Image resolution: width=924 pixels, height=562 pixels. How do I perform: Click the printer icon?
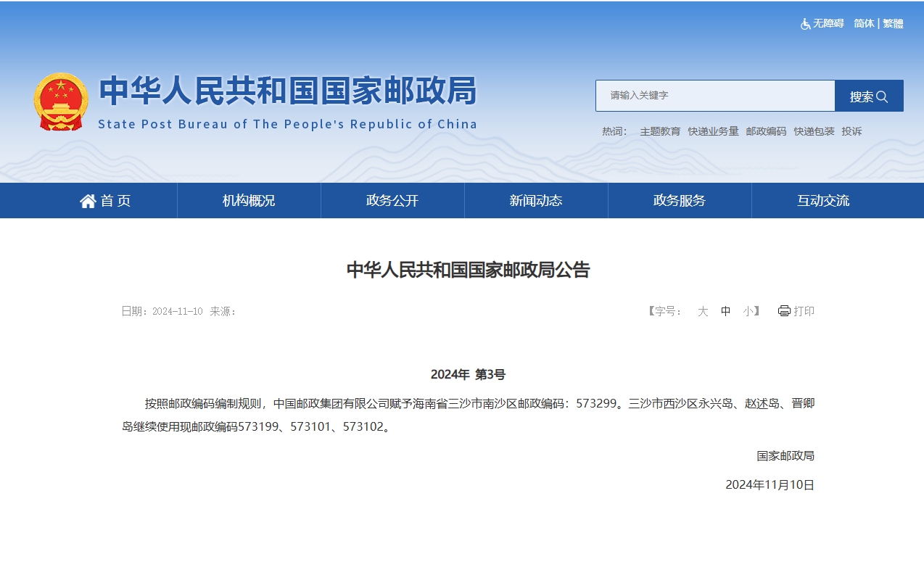[784, 311]
